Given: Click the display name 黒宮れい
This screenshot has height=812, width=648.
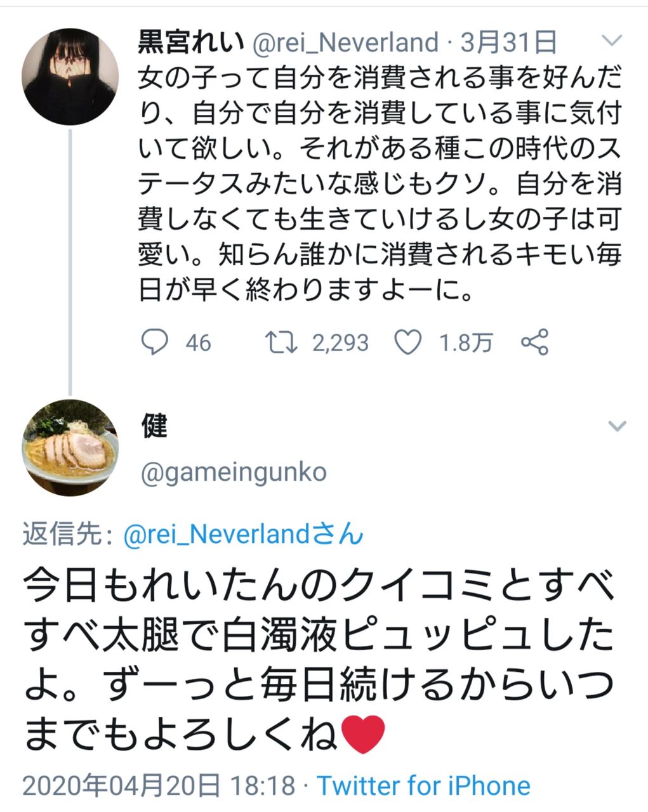Looking at the screenshot, I should pyautogui.click(x=191, y=43).
